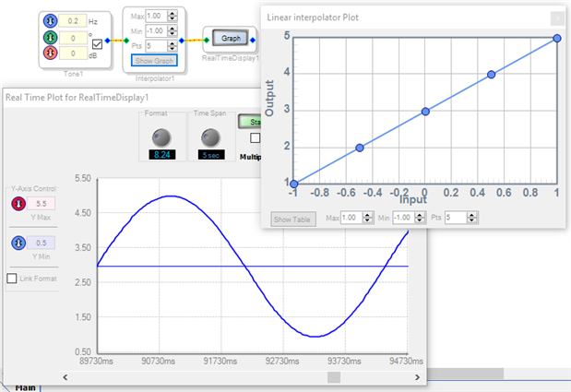Click the real time plot scrollbar thumb
The width and height of the screenshot is (571, 392).
[x=334, y=377]
